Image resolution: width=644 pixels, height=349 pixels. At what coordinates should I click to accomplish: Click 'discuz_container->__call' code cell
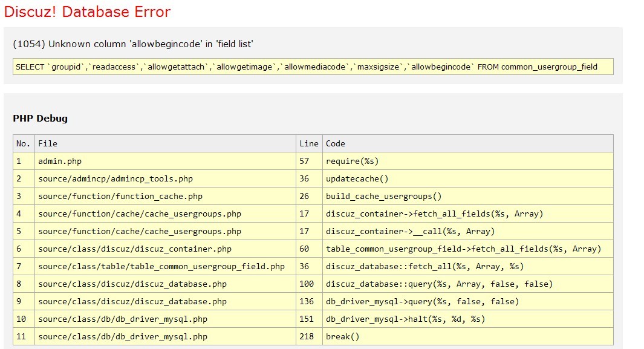(x=468, y=231)
